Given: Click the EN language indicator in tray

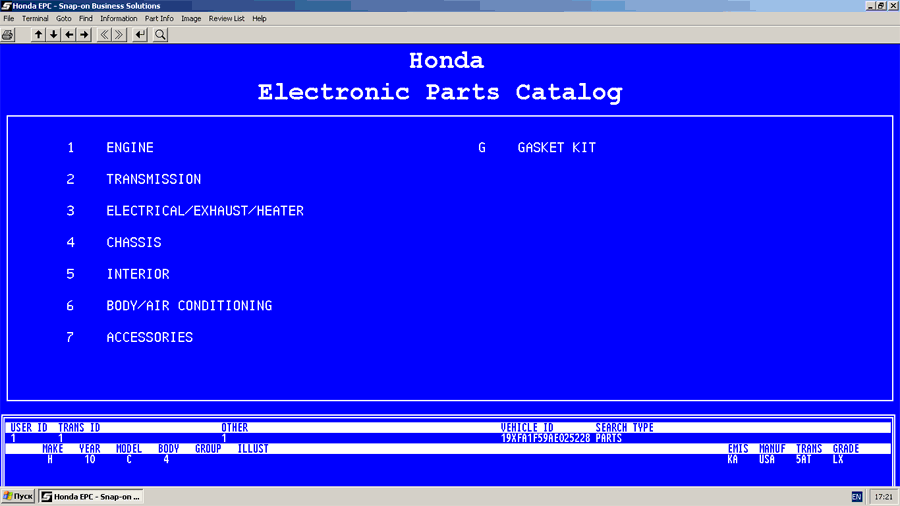Looking at the screenshot, I should pos(856,497).
